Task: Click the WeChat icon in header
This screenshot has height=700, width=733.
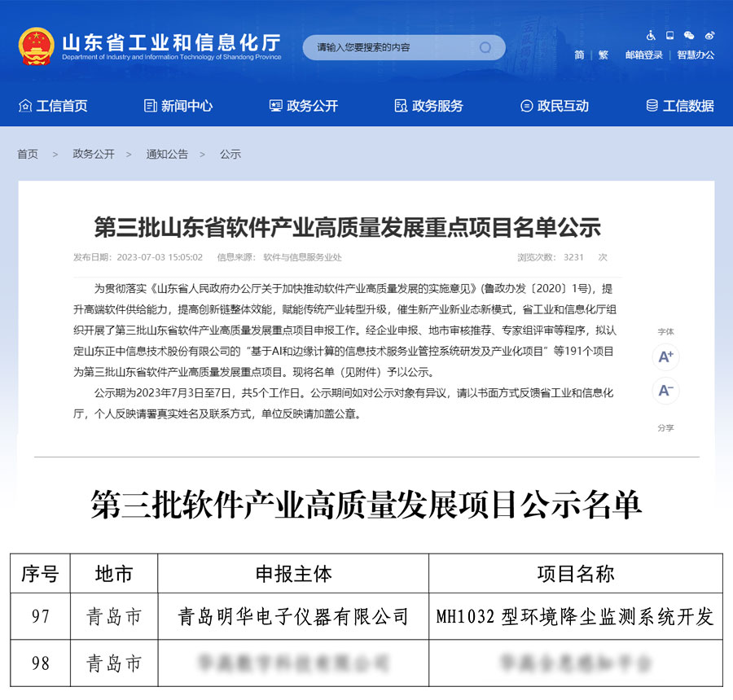Action: pos(689,36)
